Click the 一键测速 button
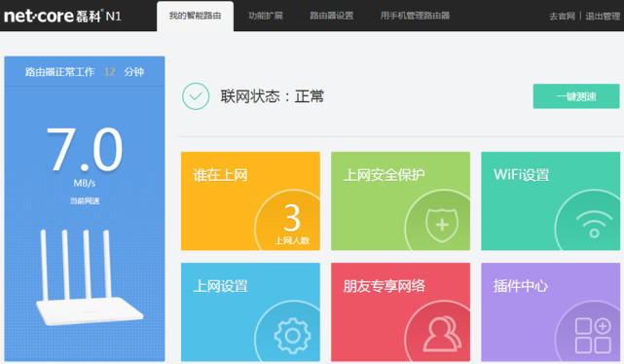 coord(576,96)
